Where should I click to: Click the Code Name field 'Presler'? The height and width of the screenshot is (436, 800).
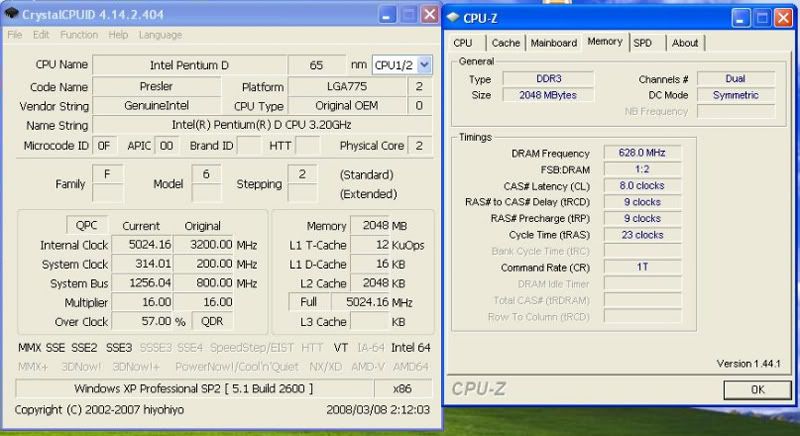tap(156, 86)
